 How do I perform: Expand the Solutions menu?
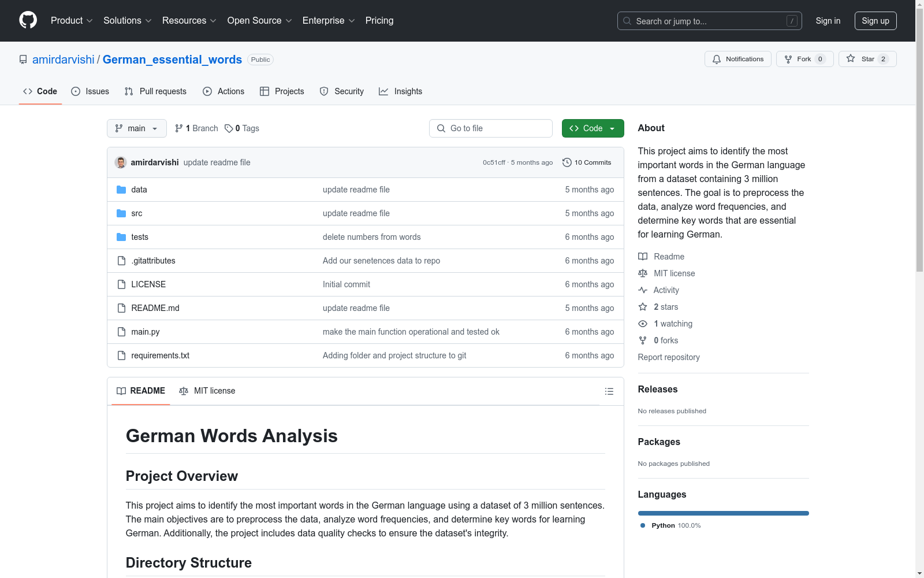point(128,20)
